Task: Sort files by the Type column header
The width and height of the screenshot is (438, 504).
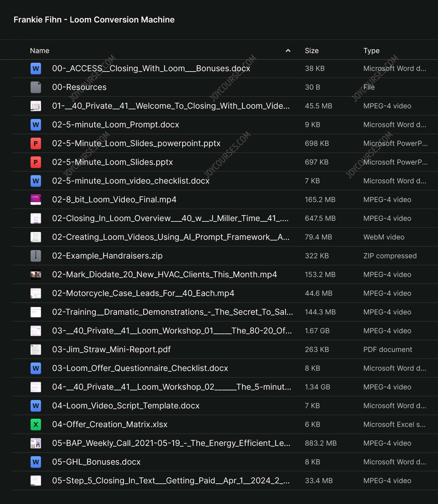Action: 371,51
